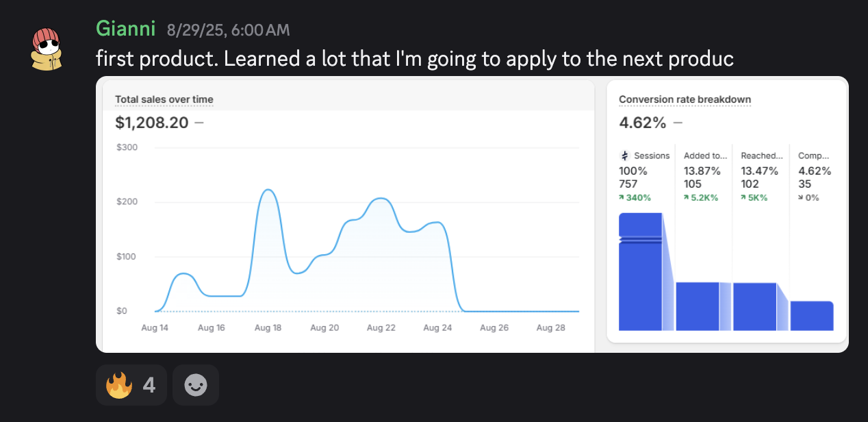Open the add reaction smiley icon
Image resolution: width=868 pixels, height=422 pixels.
(x=195, y=384)
